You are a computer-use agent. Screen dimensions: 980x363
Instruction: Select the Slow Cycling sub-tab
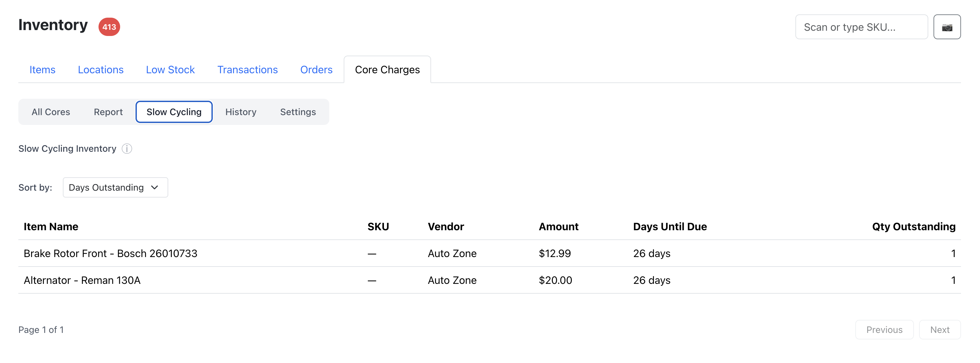point(174,112)
